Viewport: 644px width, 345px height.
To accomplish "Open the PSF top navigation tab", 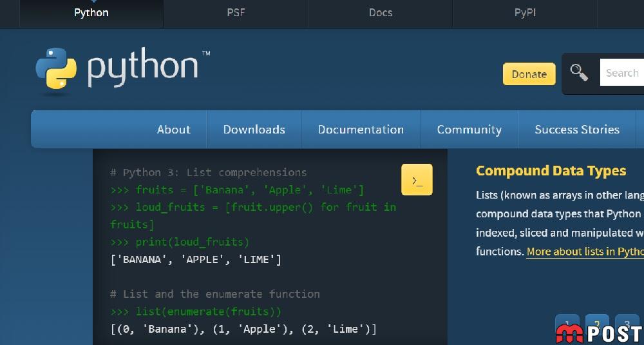I will click(x=236, y=13).
